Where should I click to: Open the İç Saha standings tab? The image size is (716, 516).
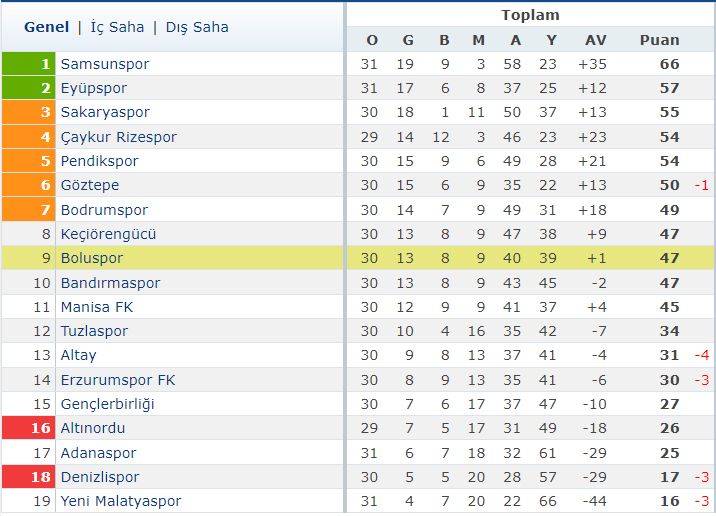coord(117,27)
